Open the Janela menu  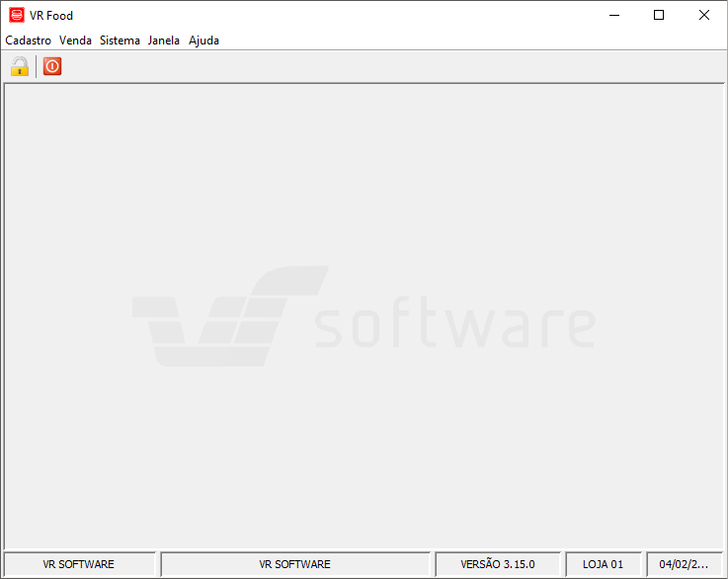(163, 41)
